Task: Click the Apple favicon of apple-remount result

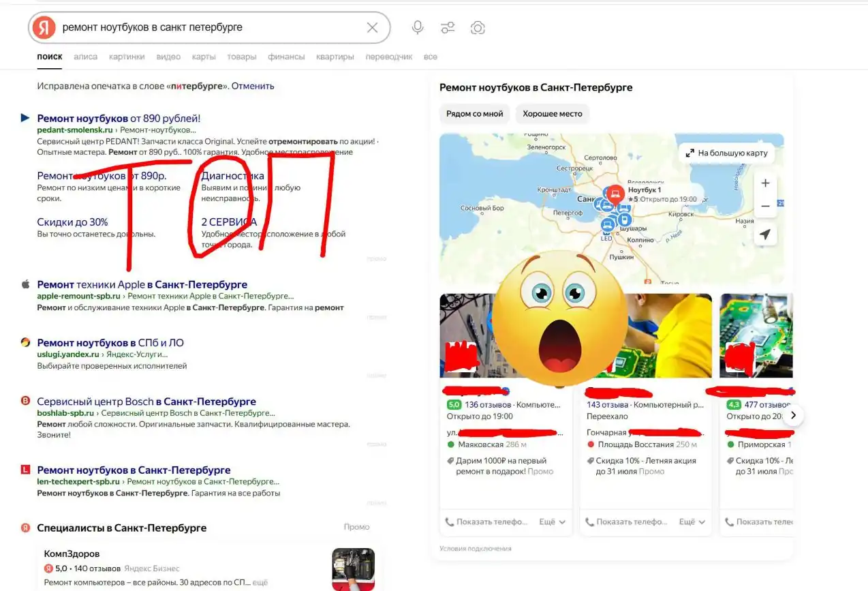Action: pos(26,284)
